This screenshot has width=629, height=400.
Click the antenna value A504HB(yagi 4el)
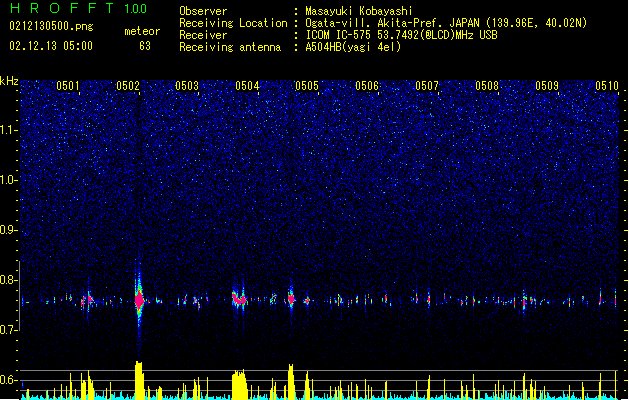click(353, 47)
